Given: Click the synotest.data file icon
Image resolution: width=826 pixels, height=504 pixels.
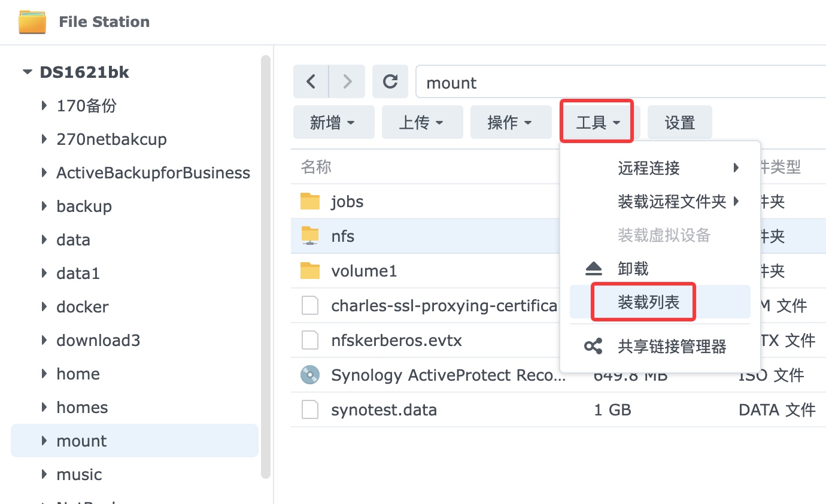Looking at the screenshot, I should click(310, 410).
